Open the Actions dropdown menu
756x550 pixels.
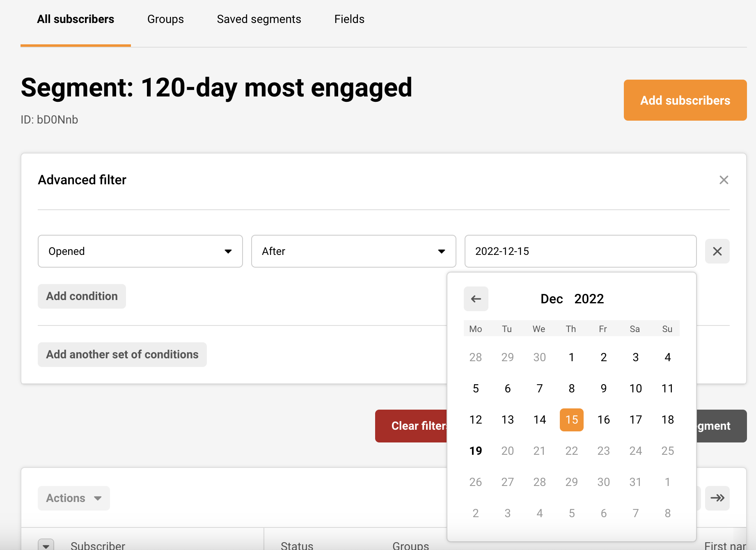pyautogui.click(x=74, y=498)
